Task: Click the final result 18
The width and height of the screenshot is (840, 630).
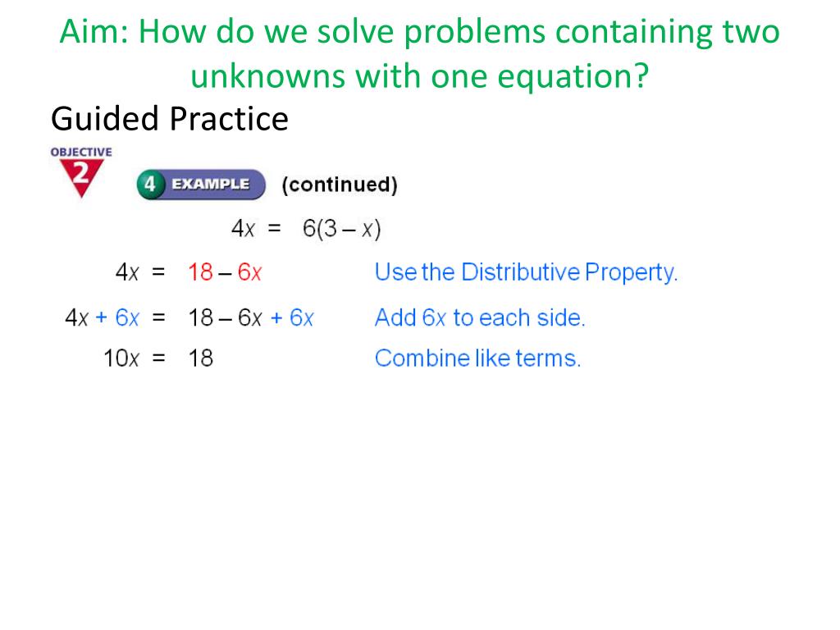Action: (201, 358)
